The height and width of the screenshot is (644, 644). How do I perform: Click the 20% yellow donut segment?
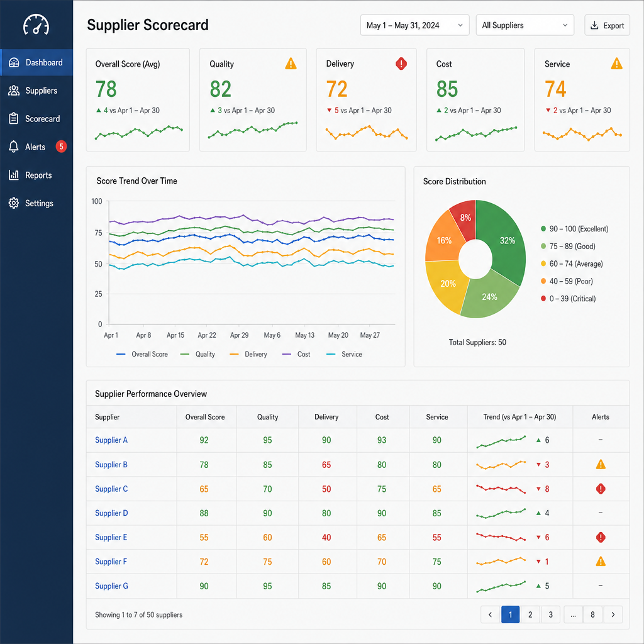click(448, 284)
